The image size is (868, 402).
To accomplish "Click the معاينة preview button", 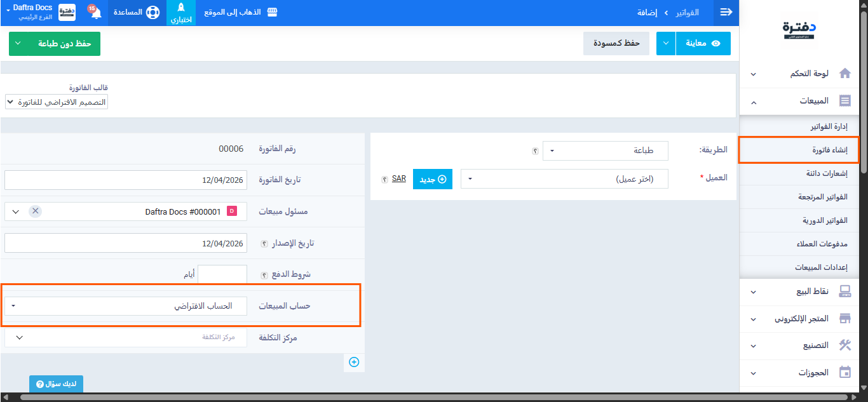I will click(x=703, y=43).
